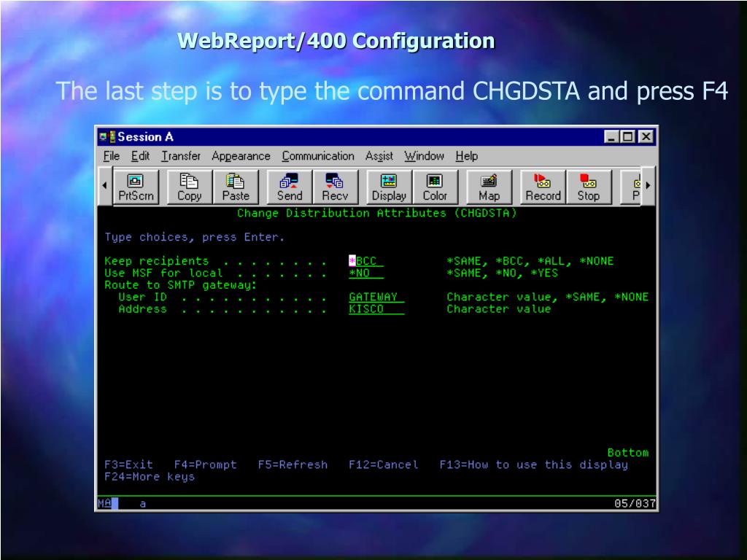
Task: Start macro Record toolbar icon
Action: (543, 187)
